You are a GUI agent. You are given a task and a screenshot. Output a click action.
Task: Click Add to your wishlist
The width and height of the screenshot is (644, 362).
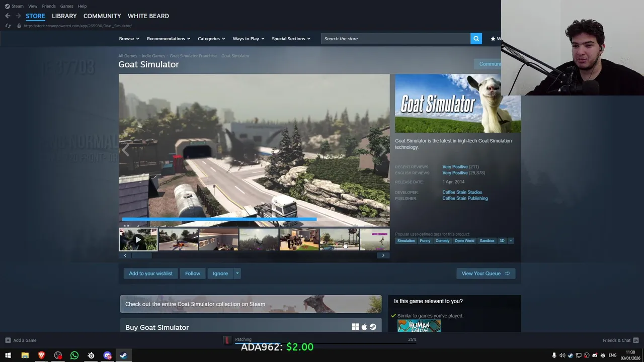point(150,274)
